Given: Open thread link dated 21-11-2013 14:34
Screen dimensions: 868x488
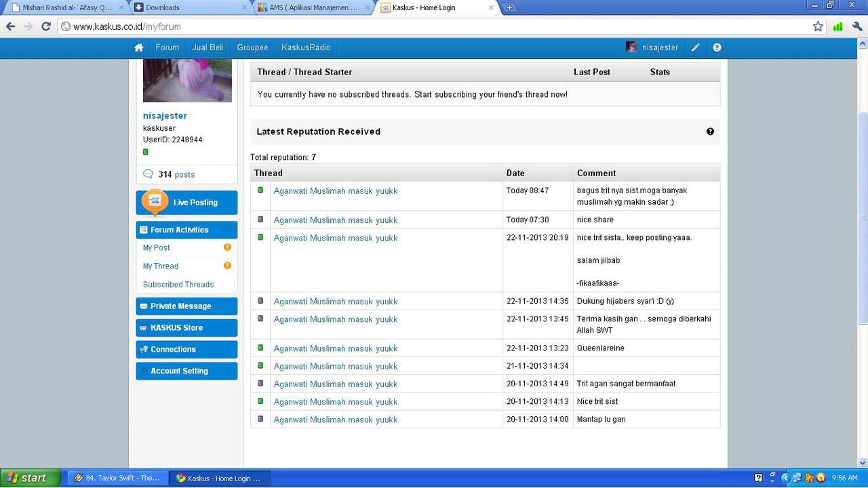Looking at the screenshot, I should (336, 366).
